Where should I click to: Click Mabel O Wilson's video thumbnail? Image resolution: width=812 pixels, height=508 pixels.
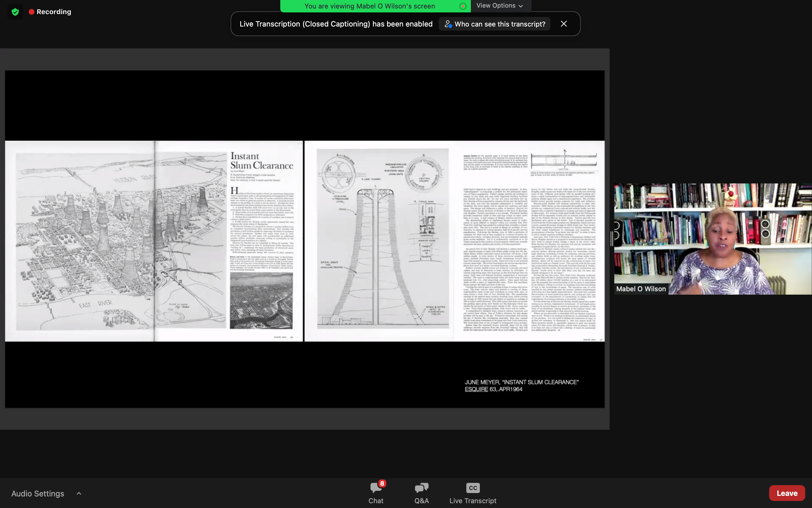[713, 239]
